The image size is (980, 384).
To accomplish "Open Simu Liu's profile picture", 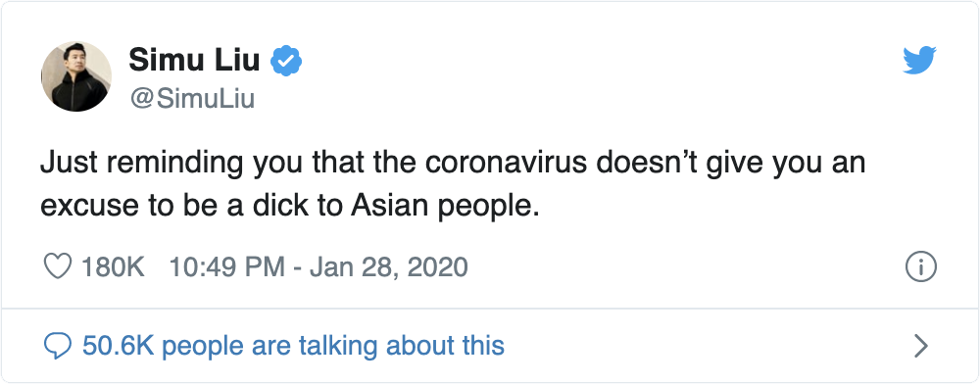I will coord(76,76).
